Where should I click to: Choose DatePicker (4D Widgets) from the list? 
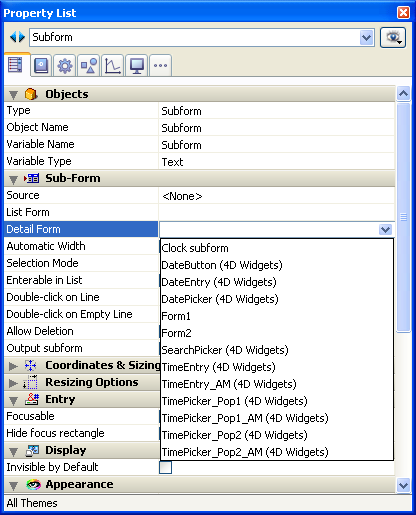[x=220, y=299]
